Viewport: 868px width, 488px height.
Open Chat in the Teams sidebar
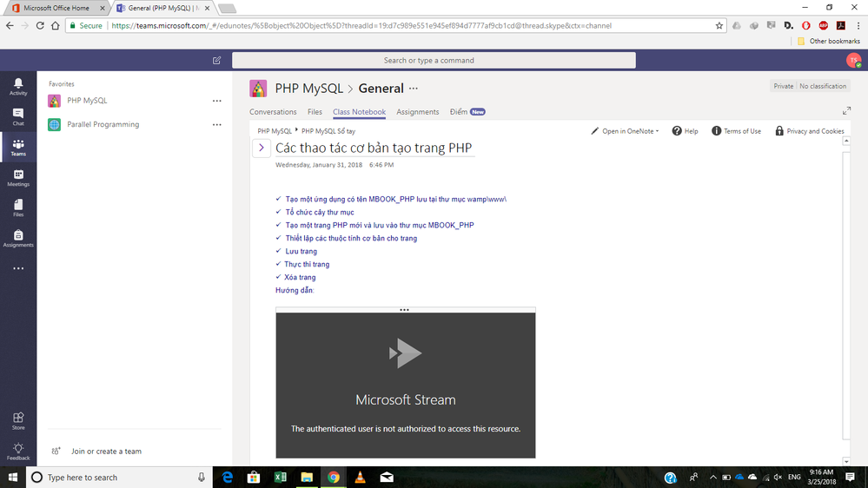tap(18, 116)
